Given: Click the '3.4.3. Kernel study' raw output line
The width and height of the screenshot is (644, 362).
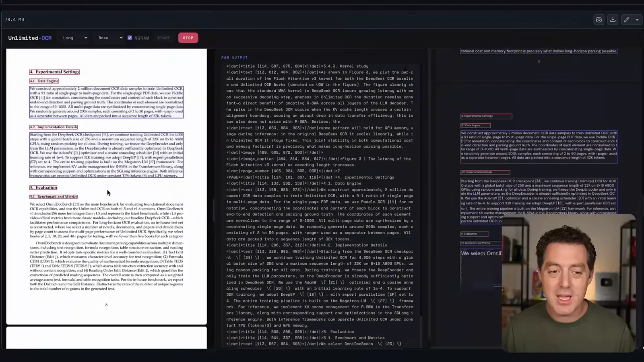Looking at the screenshot, I should 297,66.
